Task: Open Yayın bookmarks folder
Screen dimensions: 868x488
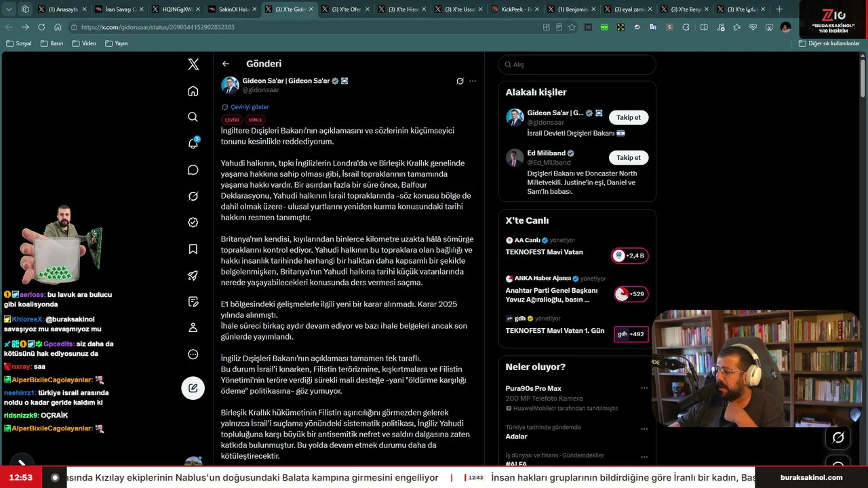Action: [117, 43]
